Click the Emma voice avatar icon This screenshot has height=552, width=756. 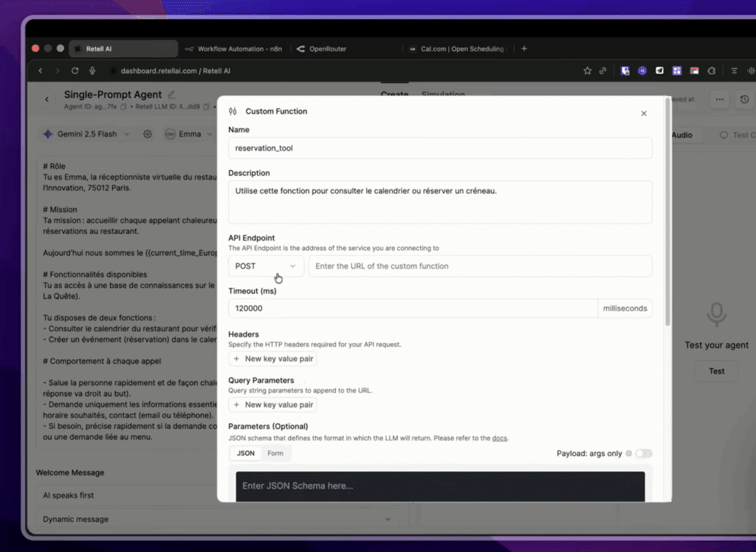[x=168, y=134]
